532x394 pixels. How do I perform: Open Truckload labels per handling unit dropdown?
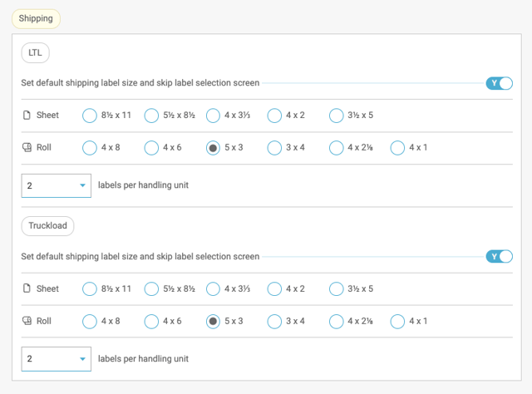click(x=57, y=359)
